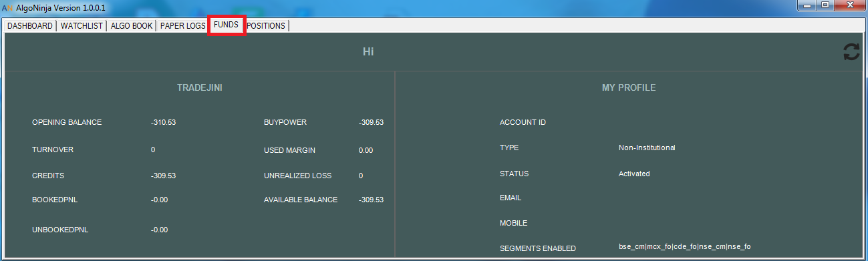868x261 pixels.
Task: Click the Activated status value
Action: click(x=634, y=174)
